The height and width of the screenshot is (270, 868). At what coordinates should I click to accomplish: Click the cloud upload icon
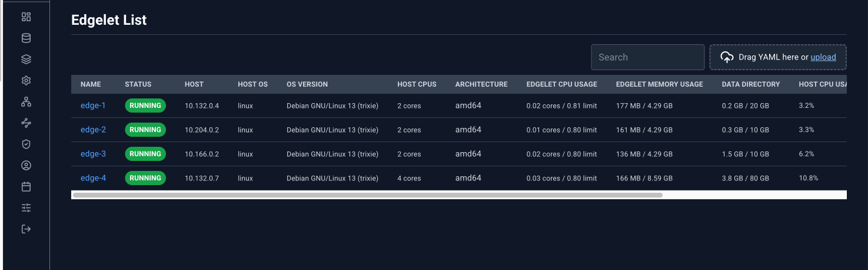click(727, 57)
